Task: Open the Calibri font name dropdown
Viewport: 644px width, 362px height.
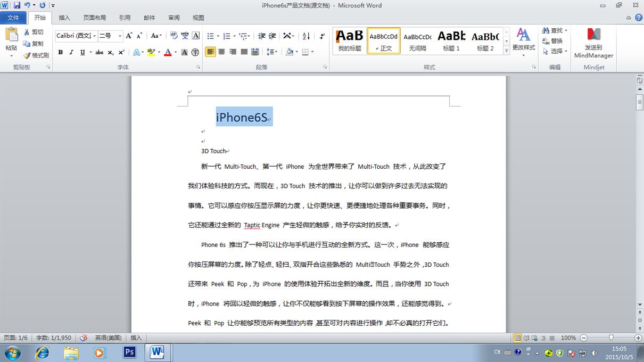Action: click(95, 36)
